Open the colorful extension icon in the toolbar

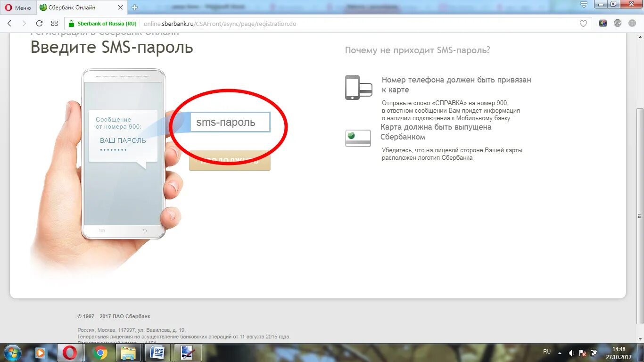(603, 23)
